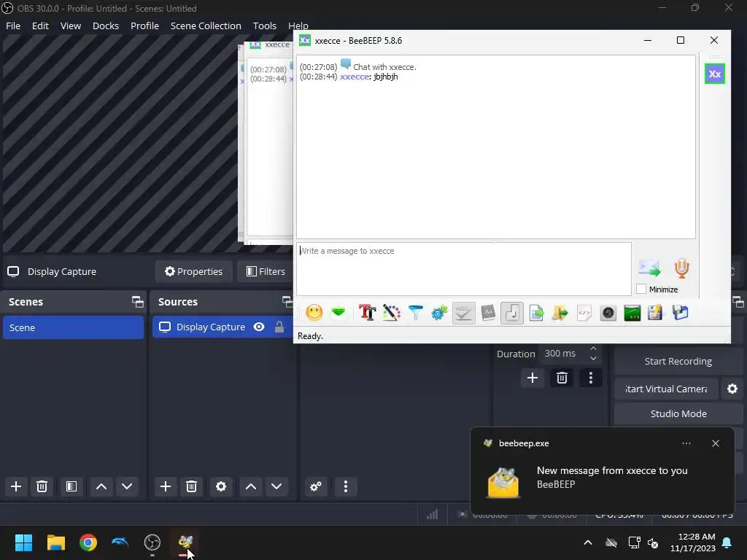Add a new source with plus button
Screen dimensions: 747x560
tap(166, 486)
